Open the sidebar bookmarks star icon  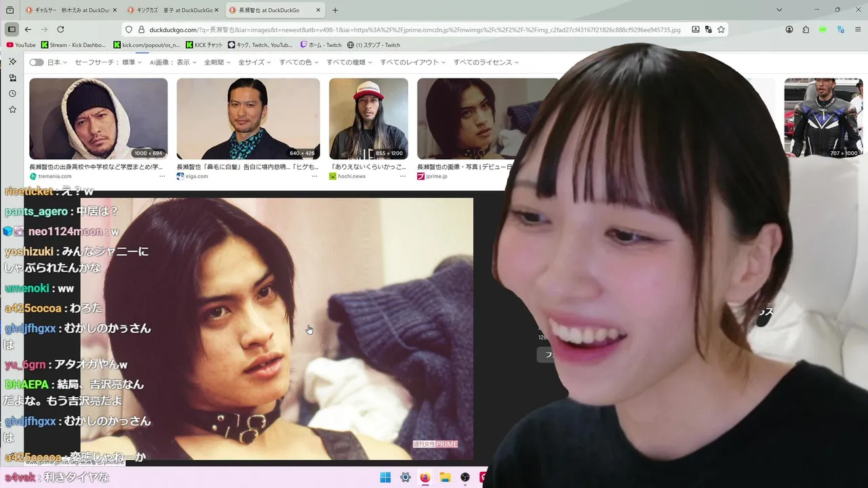(x=12, y=109)
